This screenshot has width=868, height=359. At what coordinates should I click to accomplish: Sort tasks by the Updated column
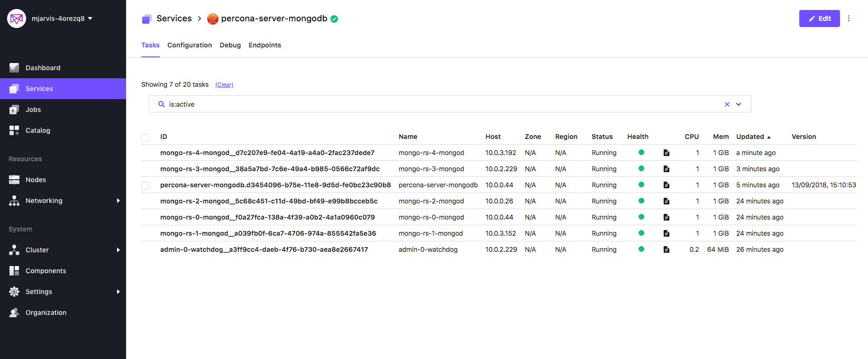coord(753,137)
